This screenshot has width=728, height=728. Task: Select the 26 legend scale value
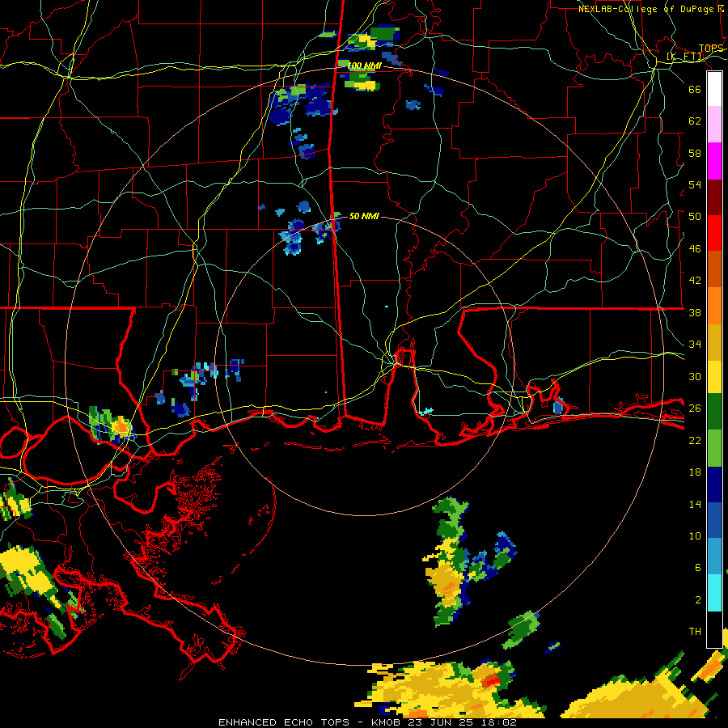[x=695, y=408]
